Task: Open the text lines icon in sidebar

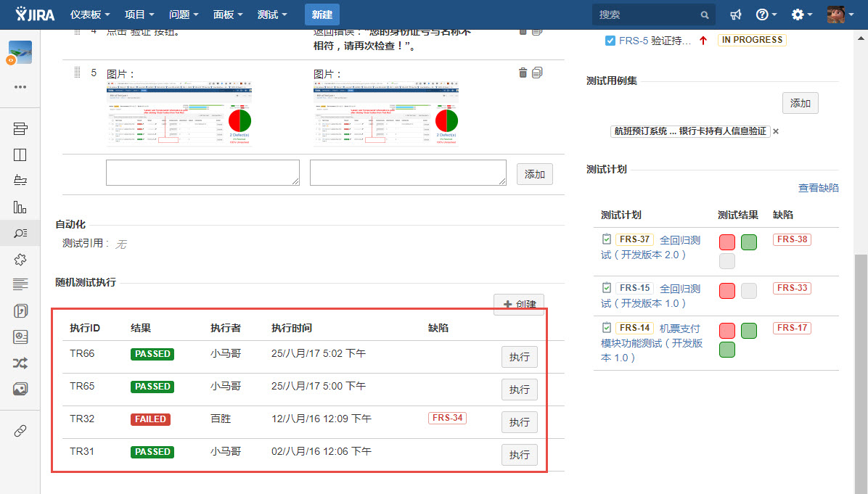Action: pos(20,284)
